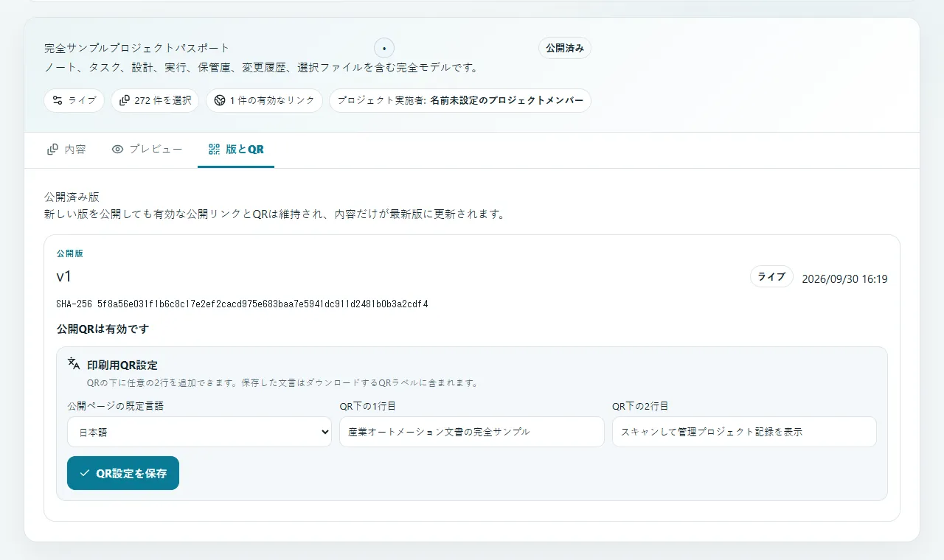Screen dimensions: 944x560
Task: Click the small dot badge beside title
Action: click(x=384, y=48)
